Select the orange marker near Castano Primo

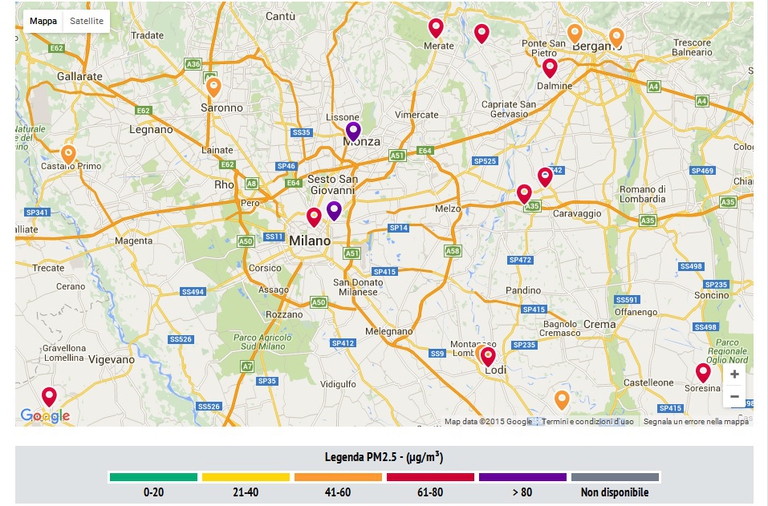(68, 153)
